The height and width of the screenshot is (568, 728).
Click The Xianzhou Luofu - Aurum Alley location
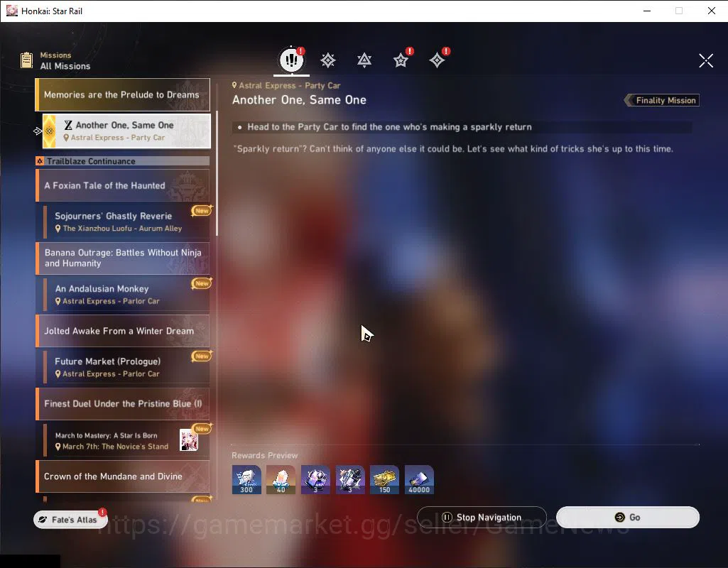point(122,229)
